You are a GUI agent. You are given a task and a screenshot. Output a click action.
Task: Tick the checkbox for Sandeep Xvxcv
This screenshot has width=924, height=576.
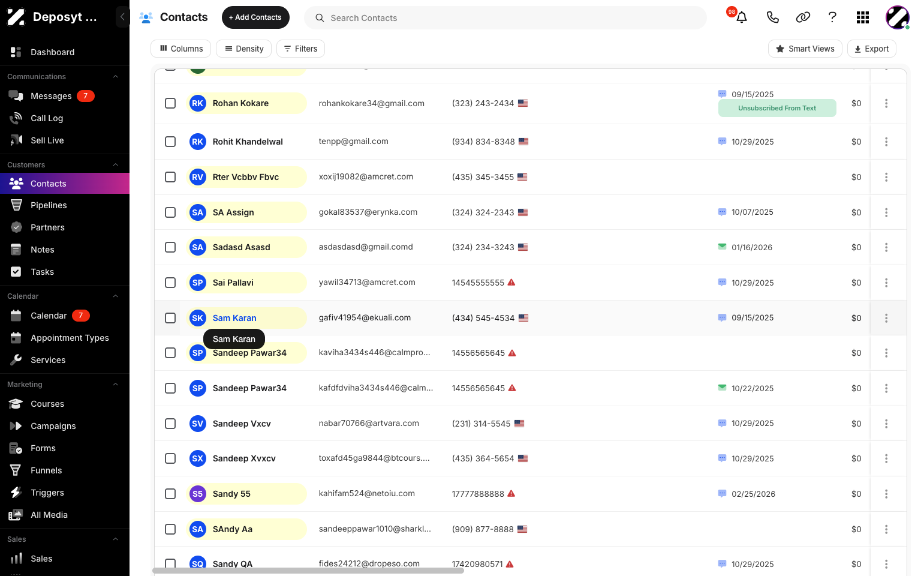tap(170, 458)
